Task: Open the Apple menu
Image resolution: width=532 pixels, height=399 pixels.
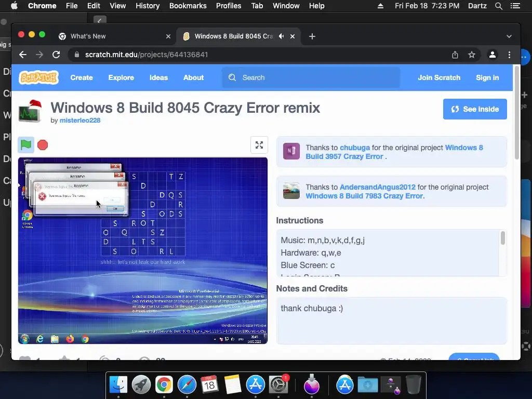Action: [x=14, y=6]
